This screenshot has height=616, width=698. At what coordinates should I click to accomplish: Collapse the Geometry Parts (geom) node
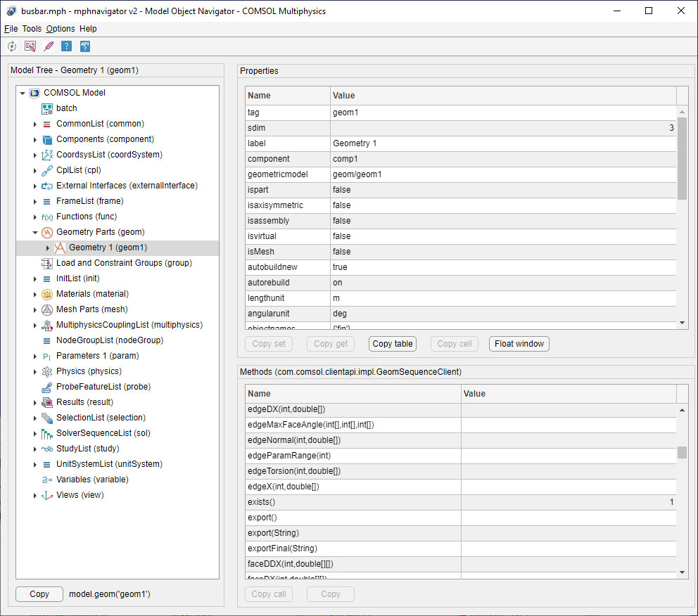coord(34,231)
